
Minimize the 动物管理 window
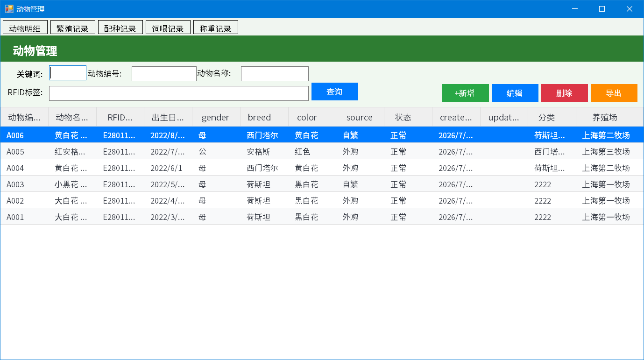(x=575, y=9)
